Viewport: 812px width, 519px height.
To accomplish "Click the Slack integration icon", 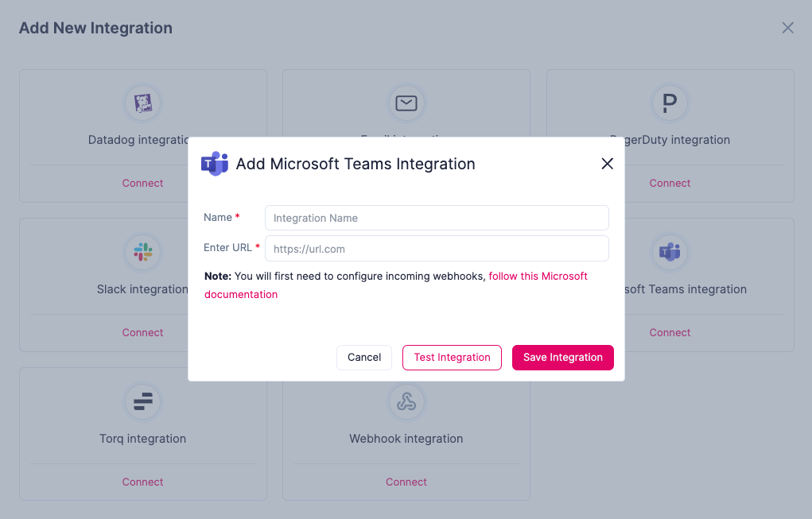I will (143, 253).
